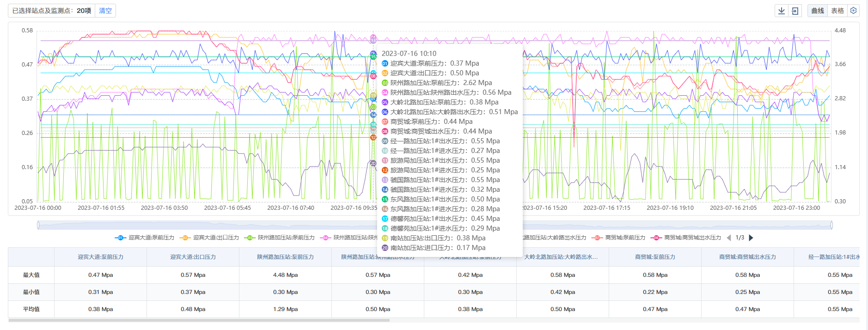Click 商贸城:泵前压力 table column header
The height and width of the screenshot is (330, 868).
pos(655,257)
